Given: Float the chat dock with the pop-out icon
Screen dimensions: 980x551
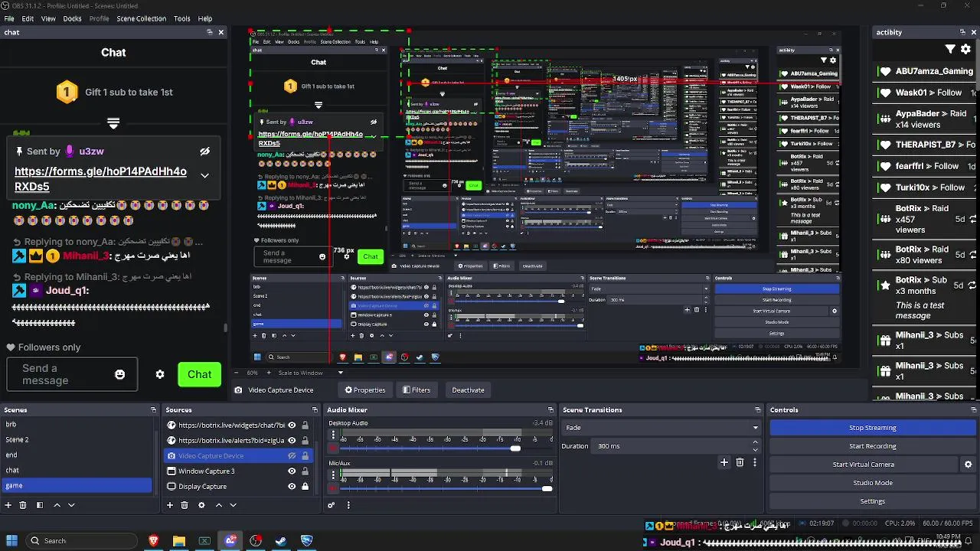Looking at the screenshot, I should tap(210, 32).
